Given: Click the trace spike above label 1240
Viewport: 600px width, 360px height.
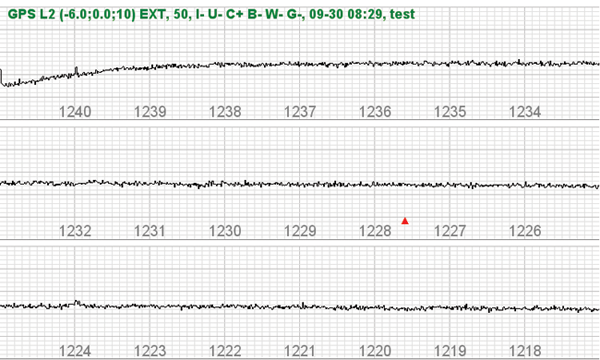Looking at the screenshot, I should tap(77, 71).
